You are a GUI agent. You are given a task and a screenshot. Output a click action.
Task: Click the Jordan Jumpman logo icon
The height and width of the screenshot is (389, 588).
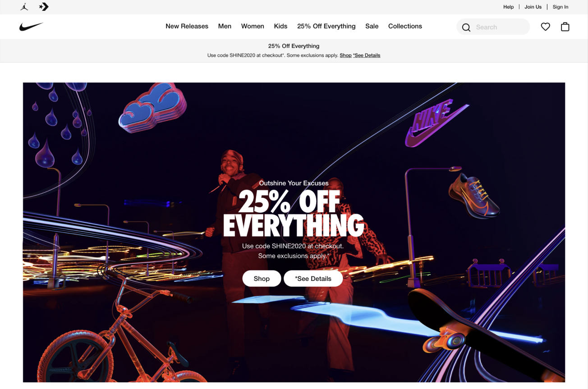pos(24,7)
